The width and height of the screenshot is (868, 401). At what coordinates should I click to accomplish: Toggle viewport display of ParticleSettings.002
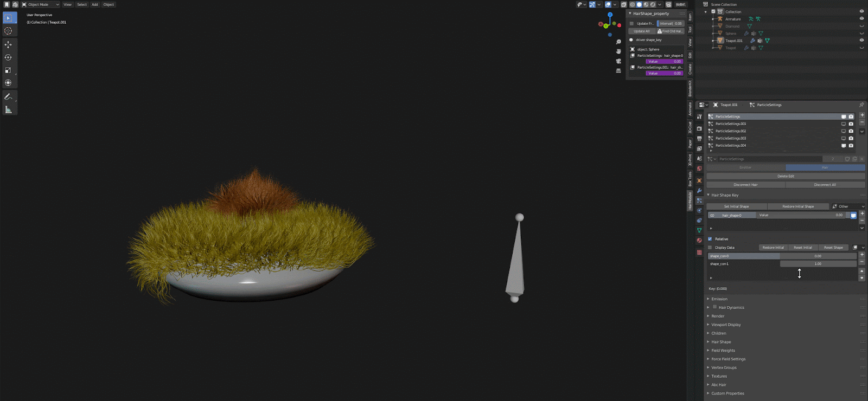point(844,131)
